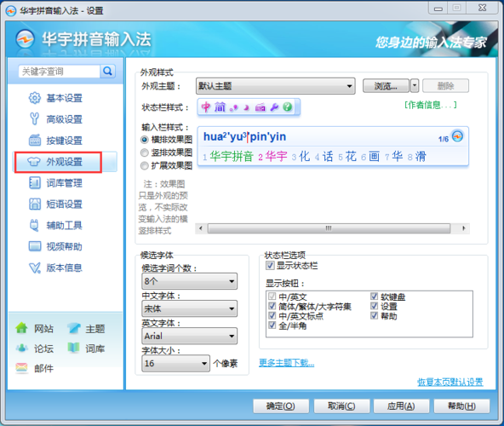Click scrollbar left arrow in preview
Viewport: 504px width, 426px height.
click(x=201, y=228)
